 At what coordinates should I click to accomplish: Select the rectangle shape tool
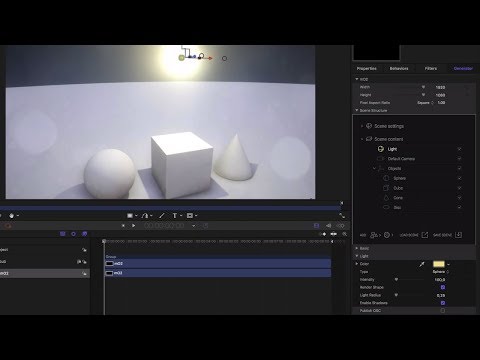point(130,216)
